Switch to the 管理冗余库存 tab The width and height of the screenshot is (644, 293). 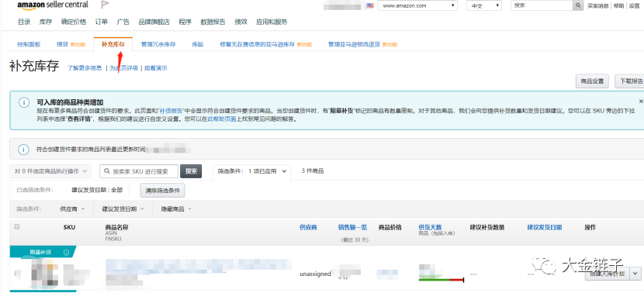[158, 44]
